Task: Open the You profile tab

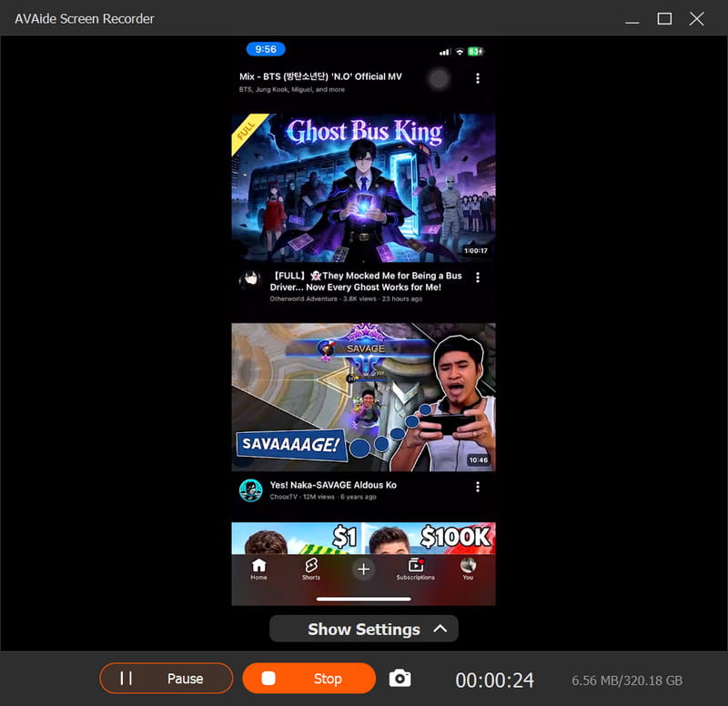Action: coord(468,569)
